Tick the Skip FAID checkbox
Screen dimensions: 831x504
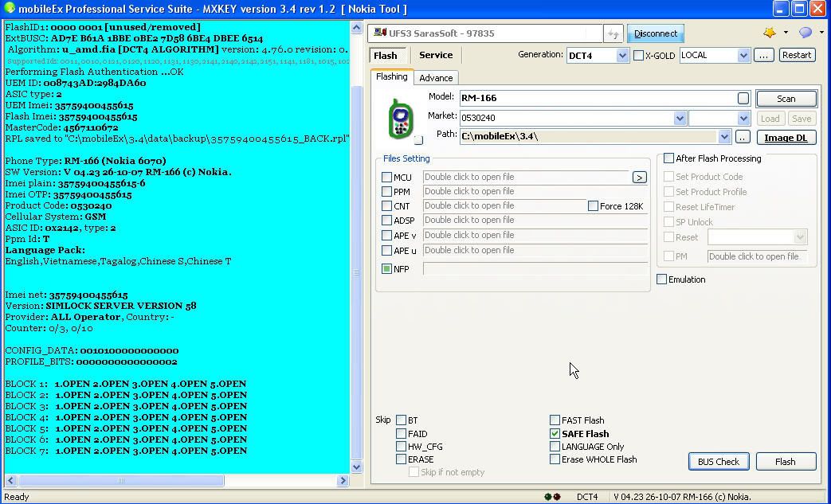(x=402, y=434)
